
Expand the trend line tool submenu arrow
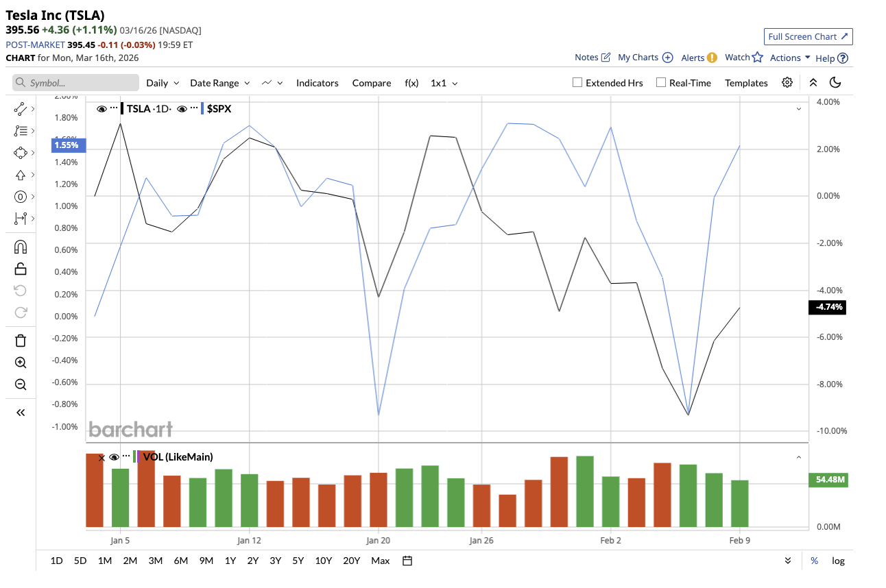32,109
